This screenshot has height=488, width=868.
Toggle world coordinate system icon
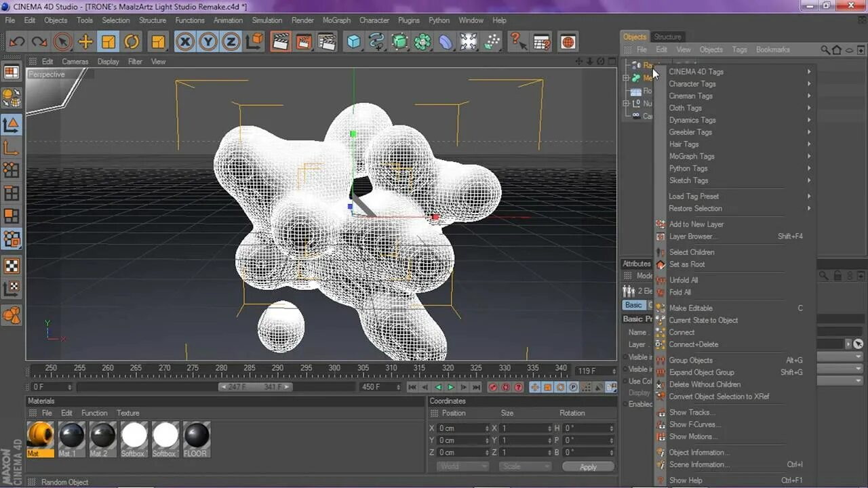(x=254, y=42)
